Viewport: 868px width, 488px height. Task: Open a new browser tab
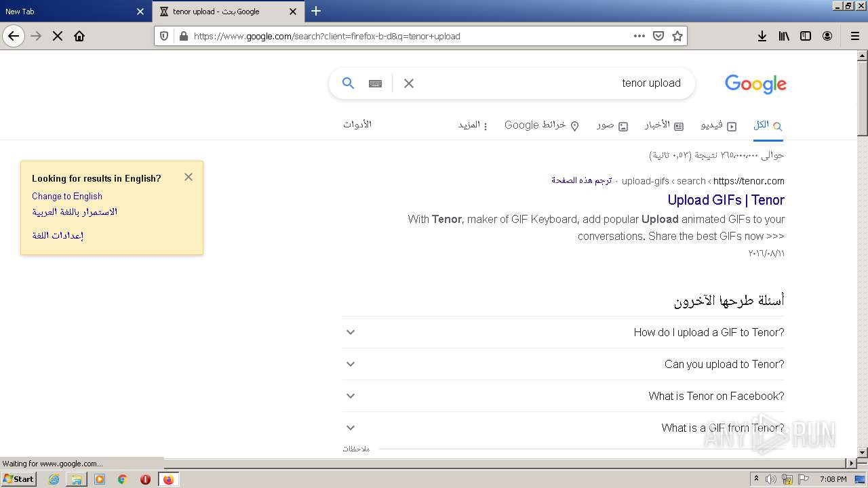click(x=316, y=11)
